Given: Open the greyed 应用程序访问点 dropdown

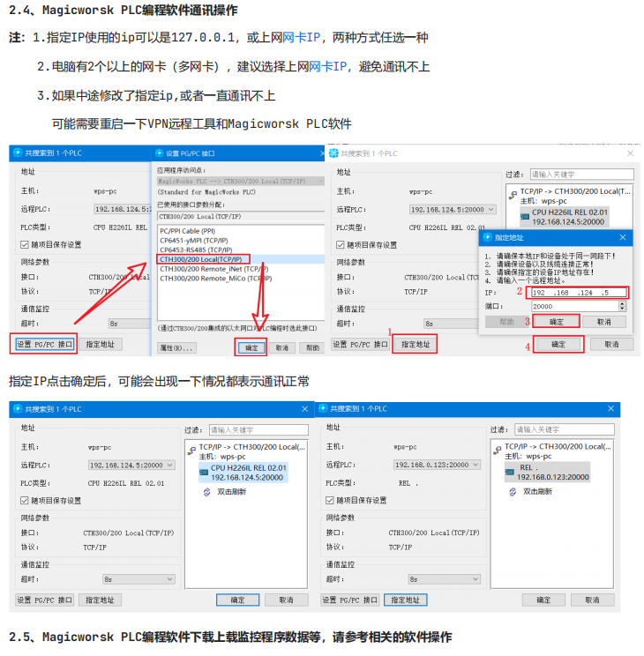Looking at the screenshot, I should [x=240, y=181].
